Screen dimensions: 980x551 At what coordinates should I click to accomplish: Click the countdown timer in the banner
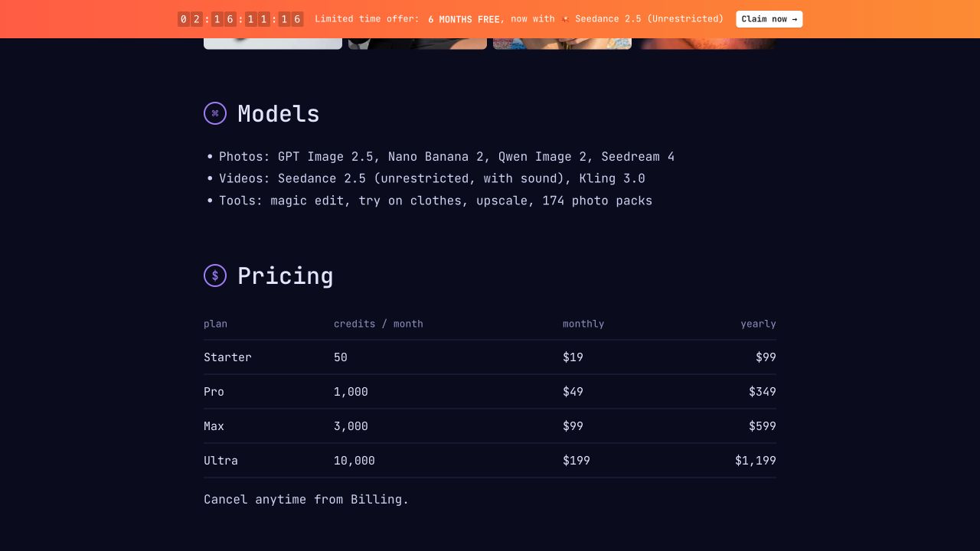pos(240,19)
